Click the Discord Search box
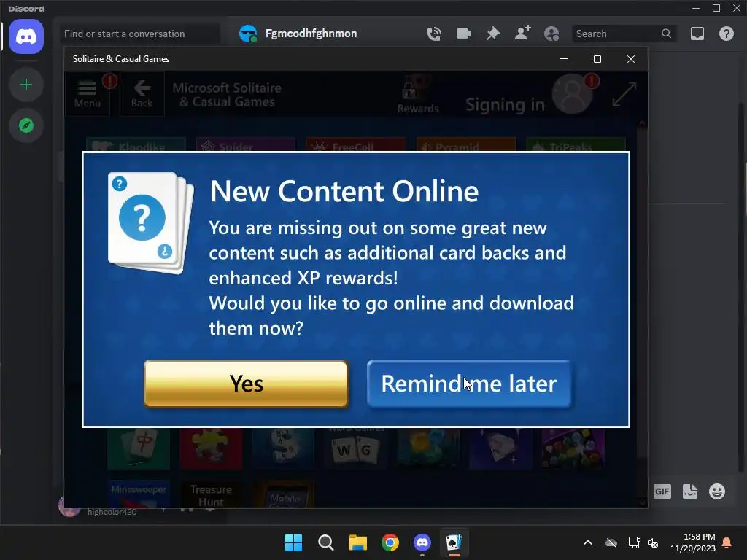 coord(624,34)
